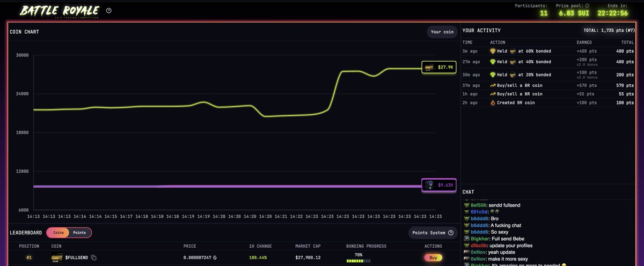Screen dimensions: 644x266
Task: Click the x2.0 bonus under +200 pts
Action: coord(587,64)
